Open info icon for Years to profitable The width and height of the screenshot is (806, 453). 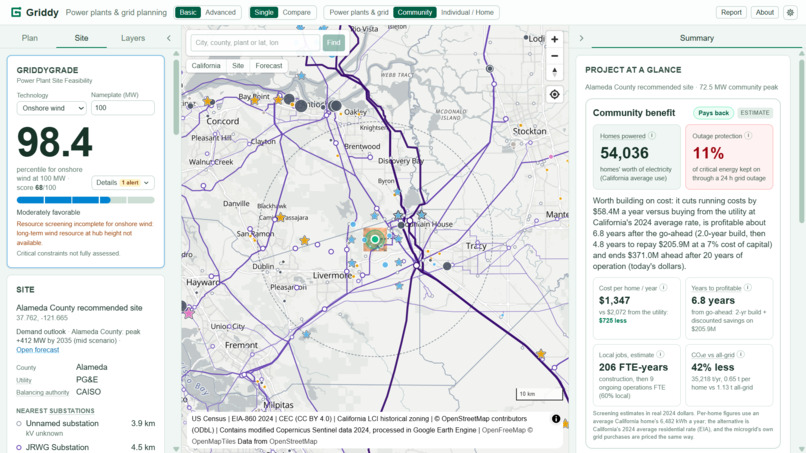pos(747,288)
